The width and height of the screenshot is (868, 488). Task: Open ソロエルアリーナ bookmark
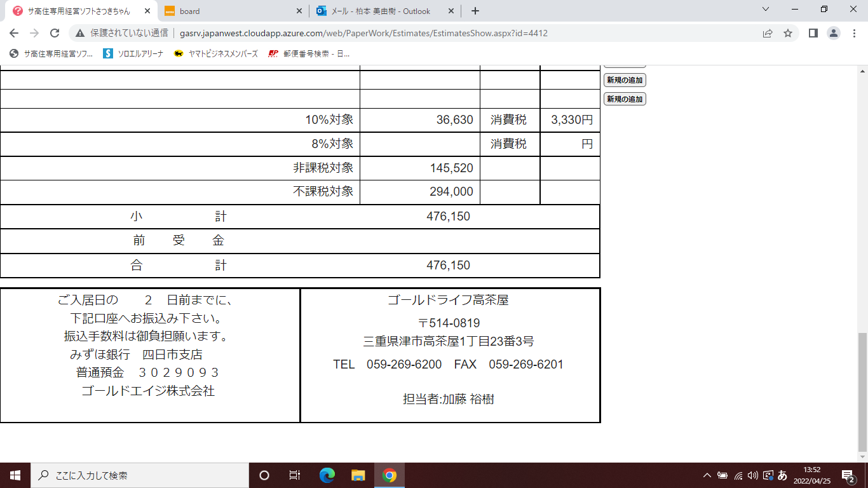click(133, 54)
